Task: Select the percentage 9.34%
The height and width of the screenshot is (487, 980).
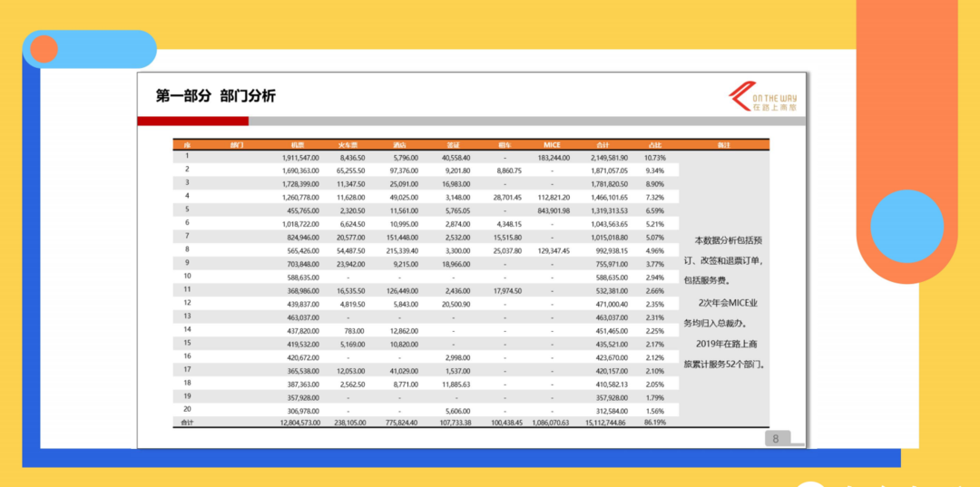Action: pos(655,170)
